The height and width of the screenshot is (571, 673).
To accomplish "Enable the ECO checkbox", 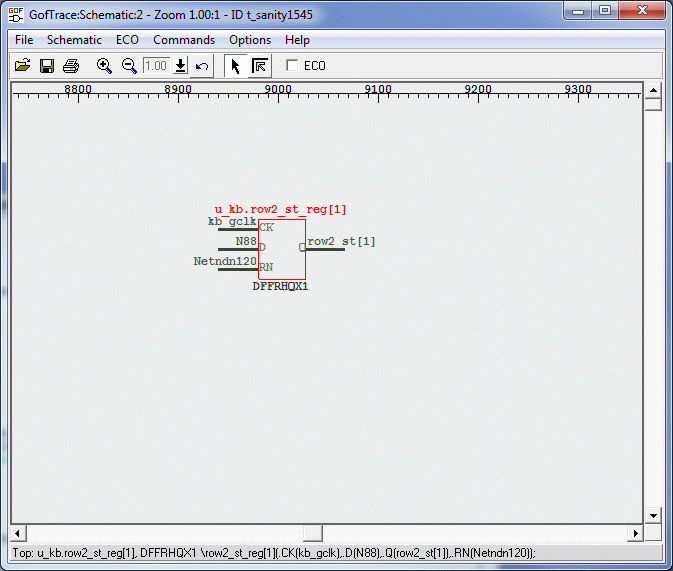I will coord(292,66).
